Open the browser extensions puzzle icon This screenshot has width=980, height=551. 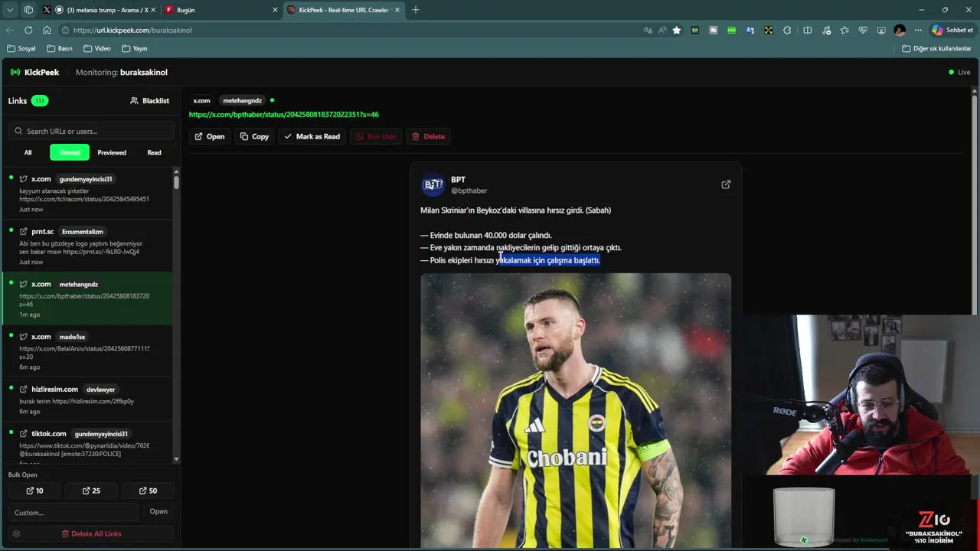[787, 30]
